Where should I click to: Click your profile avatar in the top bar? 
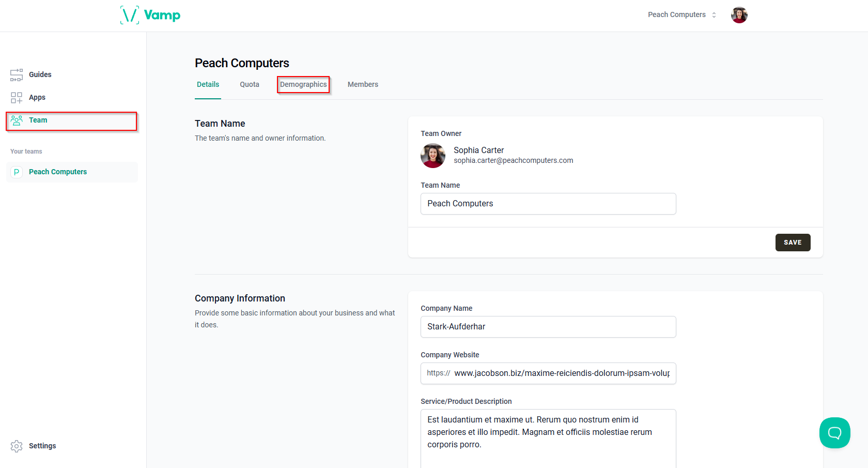point(739,14)
